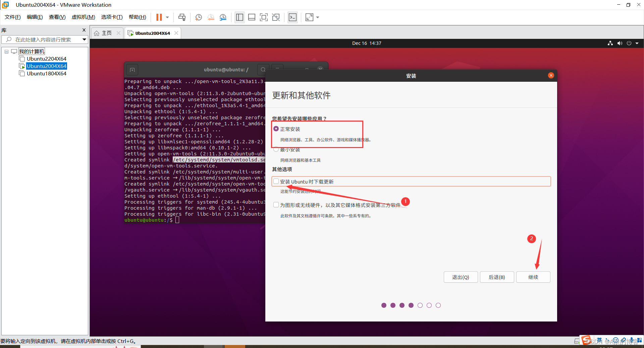Select 我的计算机 in the library

point(32,51)
